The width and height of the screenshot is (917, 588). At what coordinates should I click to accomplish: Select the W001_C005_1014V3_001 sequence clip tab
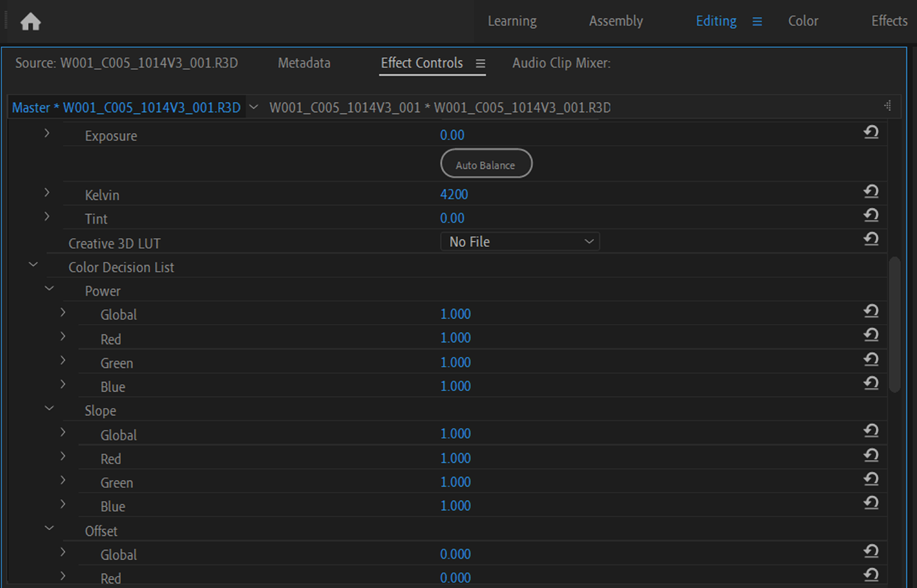[440, 108]
